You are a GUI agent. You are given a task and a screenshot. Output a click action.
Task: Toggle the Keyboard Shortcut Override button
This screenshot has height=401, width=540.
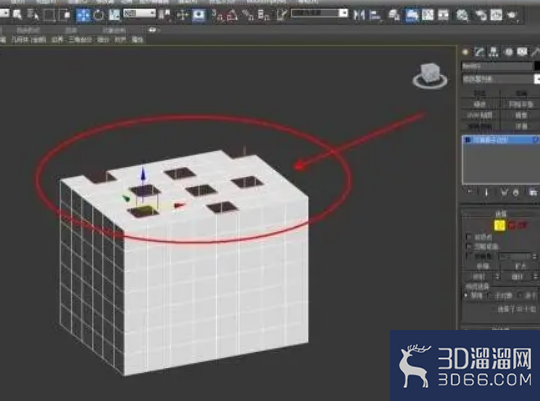coord(199,15)
